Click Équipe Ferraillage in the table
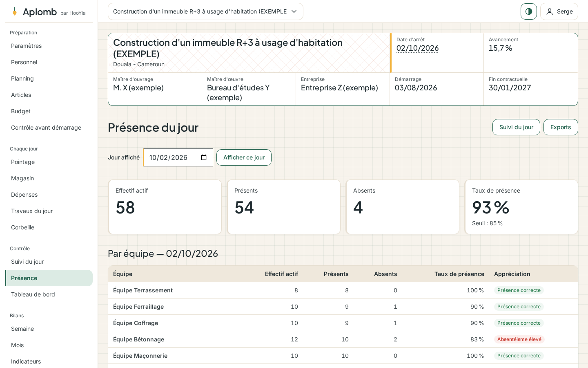This screenshot has height=368, width=588. tap(138, 307)
